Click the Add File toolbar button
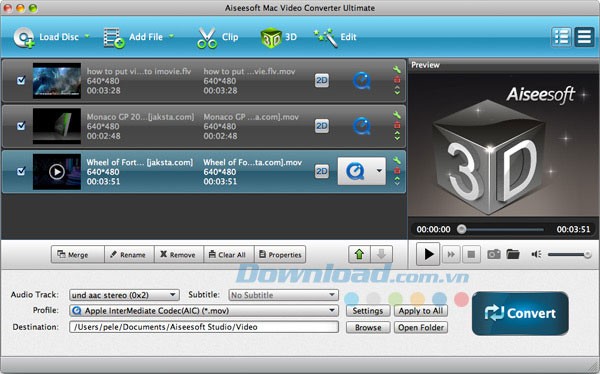Screen dimensions: 600x374 pyautogui.click(x=133, y=37)
